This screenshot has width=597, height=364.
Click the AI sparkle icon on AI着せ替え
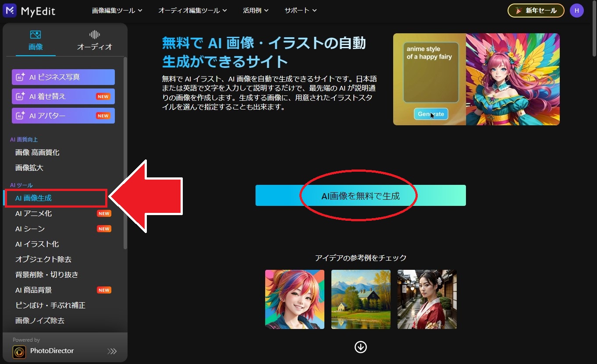point(20,96)
